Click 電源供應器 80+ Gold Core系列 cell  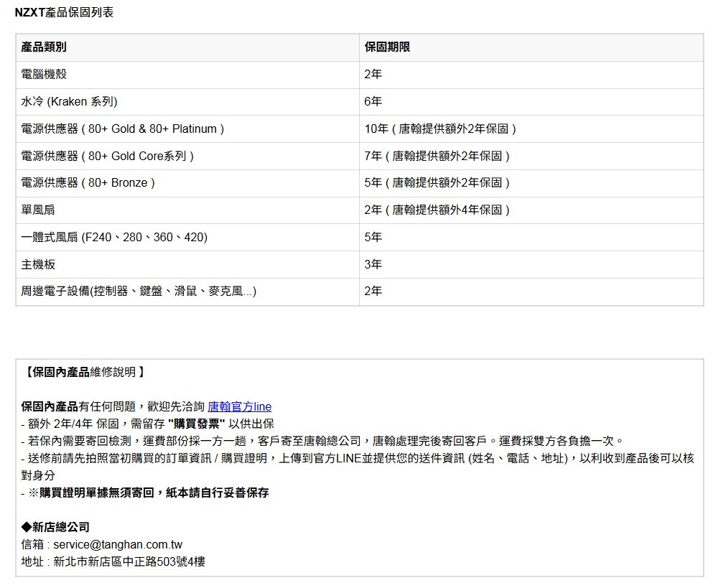pyautogui.click(x=187, y=157)
